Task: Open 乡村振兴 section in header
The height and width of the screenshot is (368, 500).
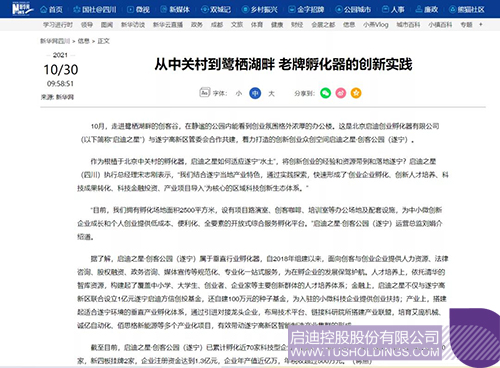Action: pyautogui.click(x=260, y=9)
